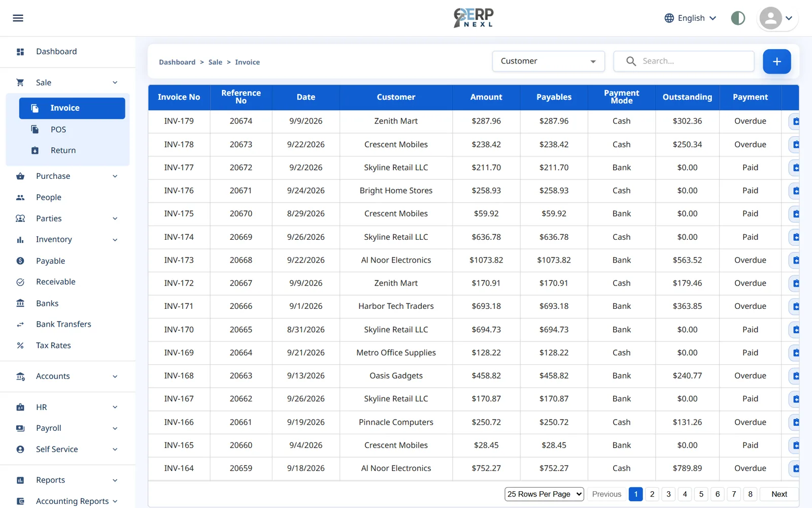812x508 pixels.
Task: Expand the Inventory menu chevron
Action: [x=115, y=240]
